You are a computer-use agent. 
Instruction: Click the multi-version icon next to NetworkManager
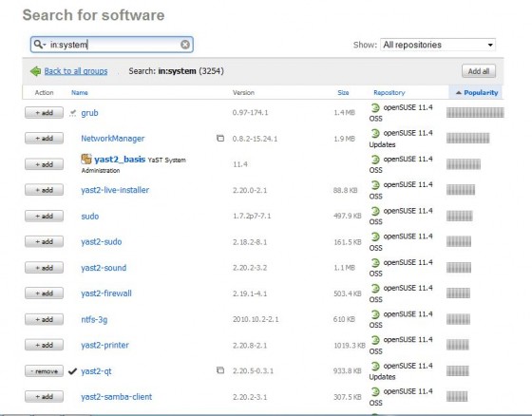click(220, 138)
